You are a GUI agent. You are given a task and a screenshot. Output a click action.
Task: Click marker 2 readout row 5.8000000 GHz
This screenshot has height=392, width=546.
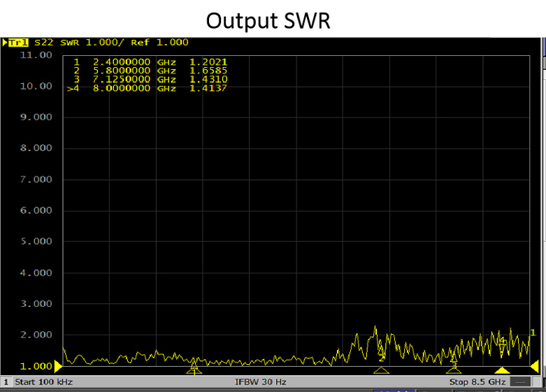150,71
